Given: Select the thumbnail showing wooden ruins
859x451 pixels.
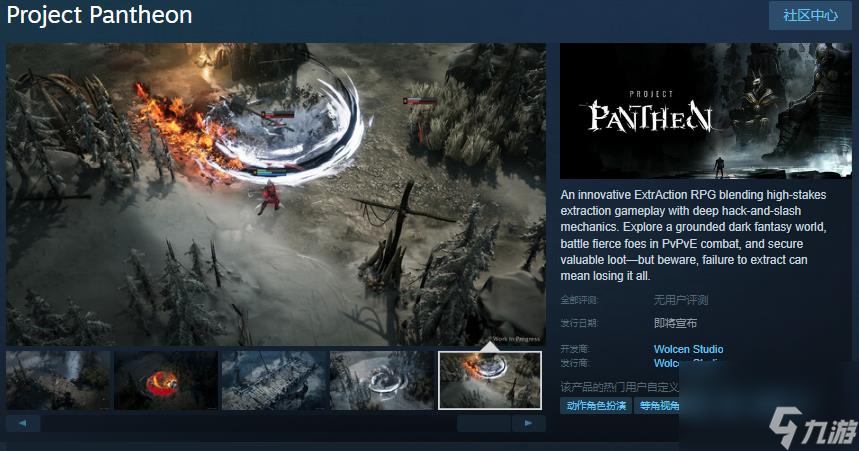Looking at the screenshot, I should (x=274, y=380).
